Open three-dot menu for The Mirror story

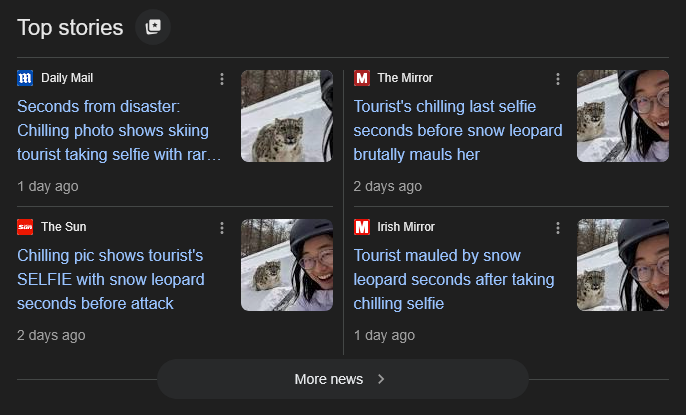coord(558,79)
